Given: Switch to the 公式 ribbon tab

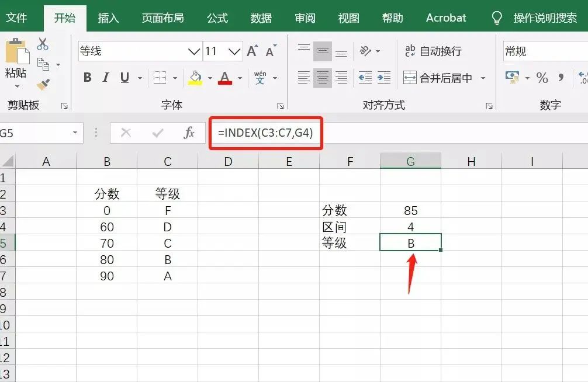Looking at the screenshot, I should click(x=217, y=18).
